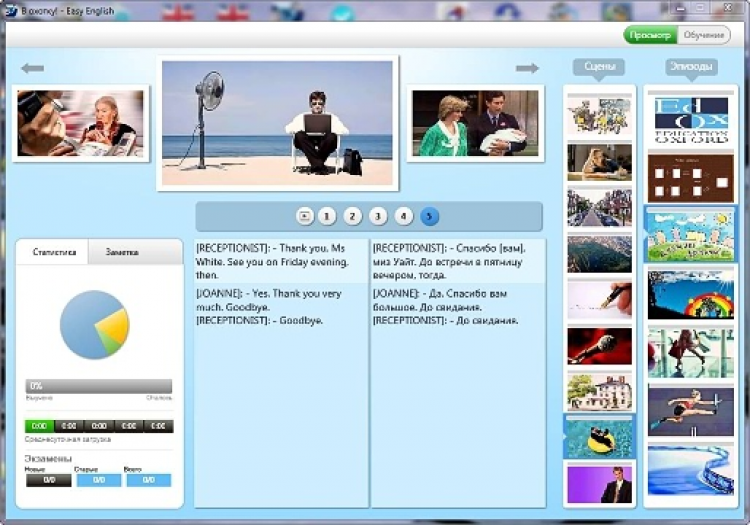Open the Эпизоды list header
The height and width of the screenshot is (525, 750).
click(x=691, y=66)
